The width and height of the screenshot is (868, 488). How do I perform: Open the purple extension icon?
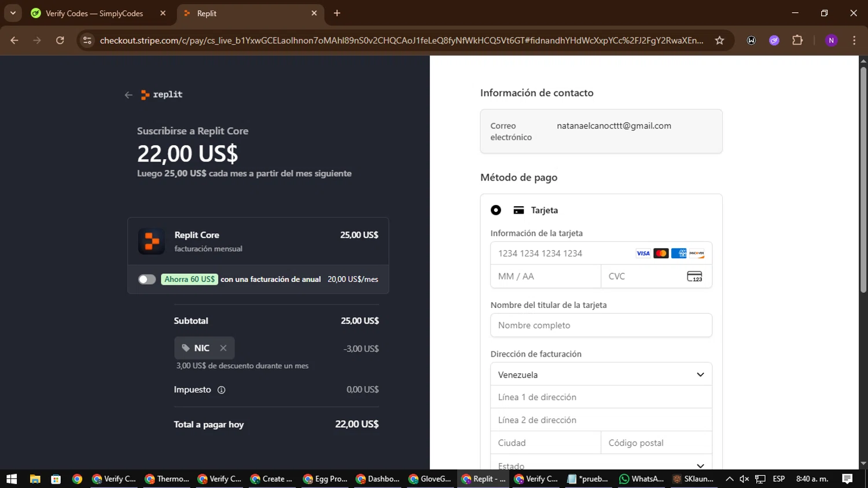774,41
